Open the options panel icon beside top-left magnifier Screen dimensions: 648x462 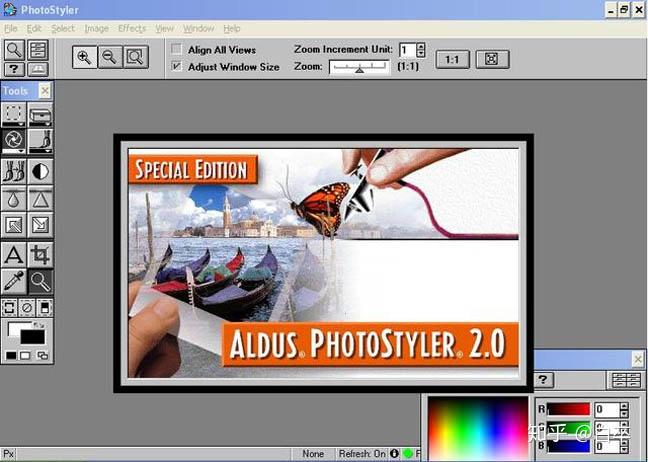click(x=38, y=50)
